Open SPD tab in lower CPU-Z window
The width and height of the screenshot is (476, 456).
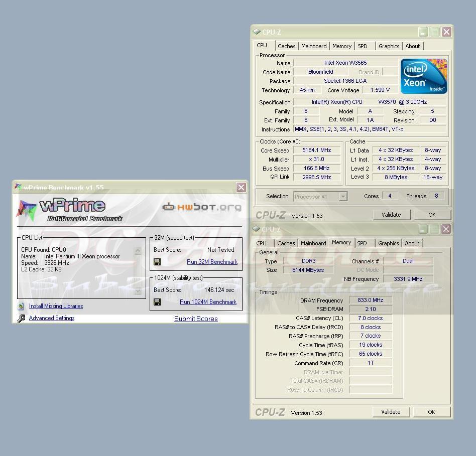[362, 243]
